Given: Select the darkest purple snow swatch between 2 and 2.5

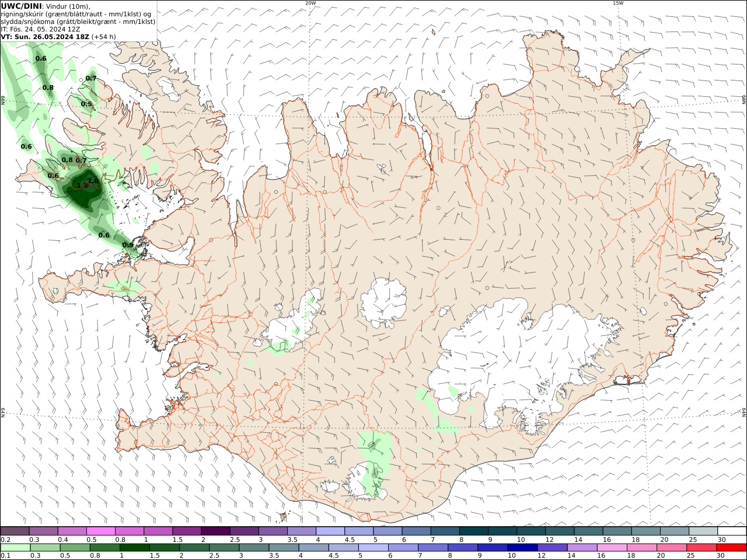Looking at the screenshot, I should click(x=215, y=531).
